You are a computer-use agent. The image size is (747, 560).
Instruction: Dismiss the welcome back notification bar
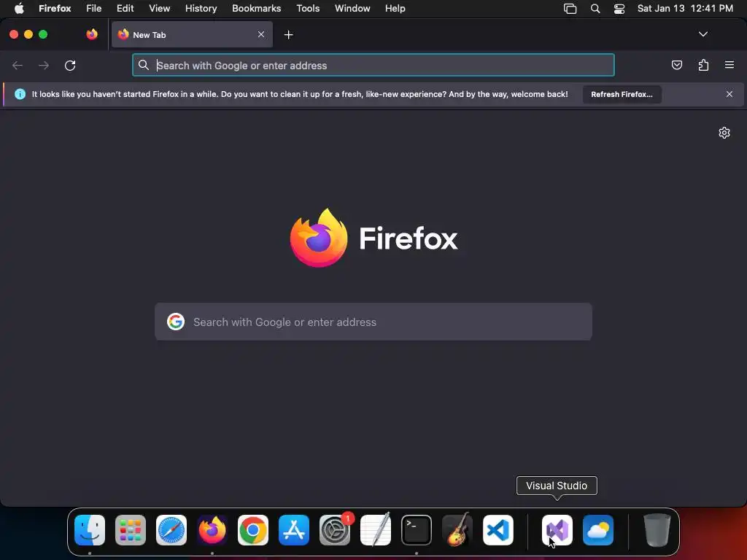point(729,94)
